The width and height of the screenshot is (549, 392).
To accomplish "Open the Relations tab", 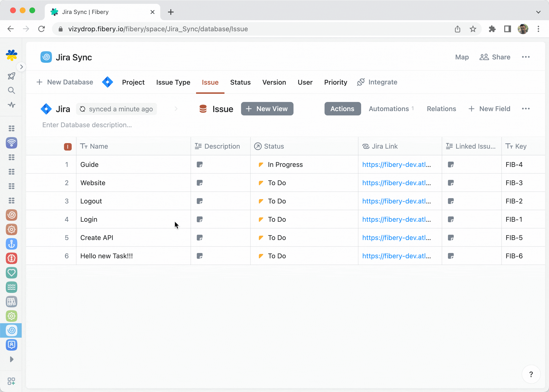I will tap(441, 109).
